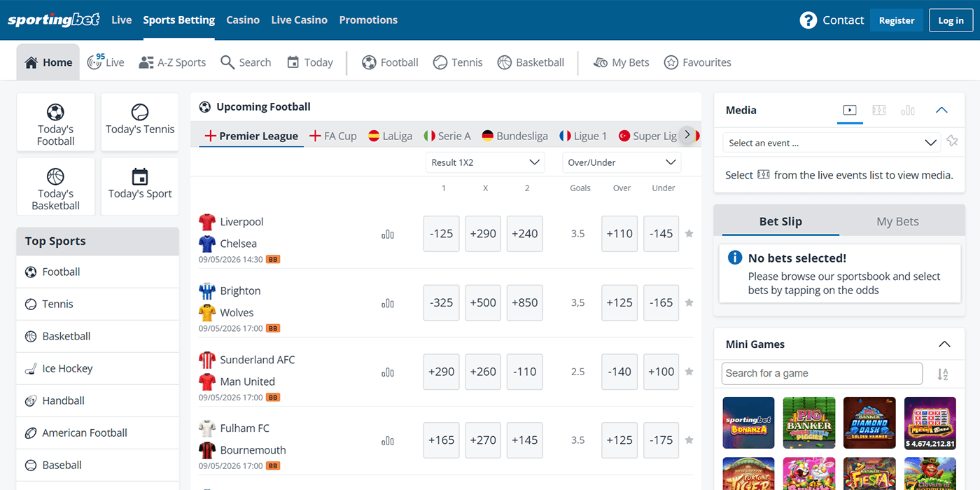
Task: Open My Bets in nav bar
Action: click(x=621, y=62)
